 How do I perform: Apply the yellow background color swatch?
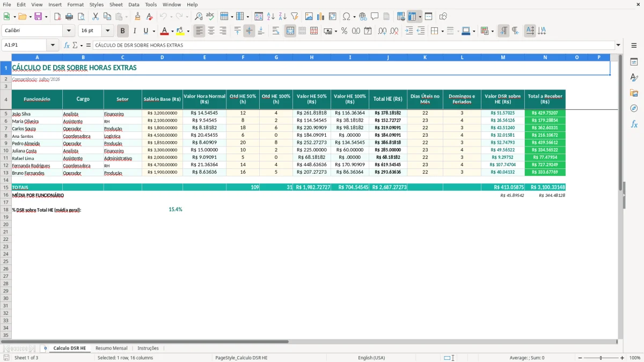tap(180, 31)
